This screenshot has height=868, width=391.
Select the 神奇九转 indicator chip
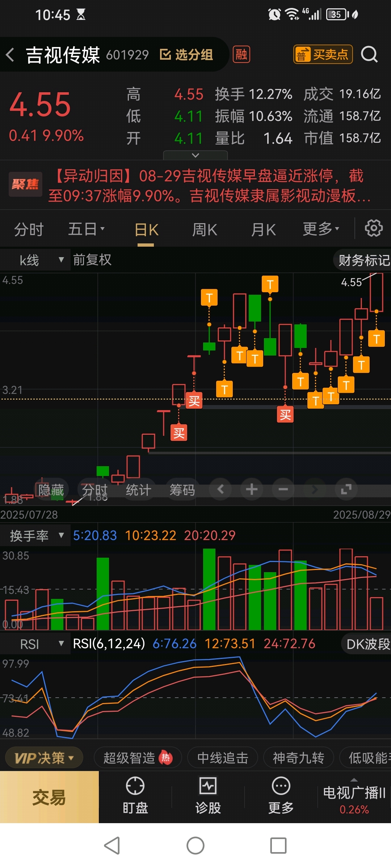click(x=298, y=758)
